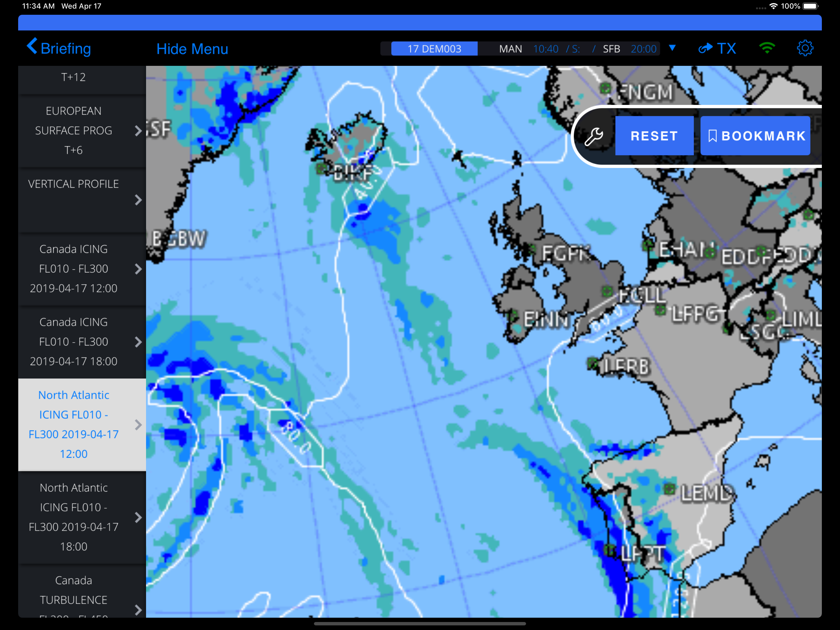Viewport: 840px width, 630px height.
Task: Tap the battery indicator in status bar
Action: 810,6
